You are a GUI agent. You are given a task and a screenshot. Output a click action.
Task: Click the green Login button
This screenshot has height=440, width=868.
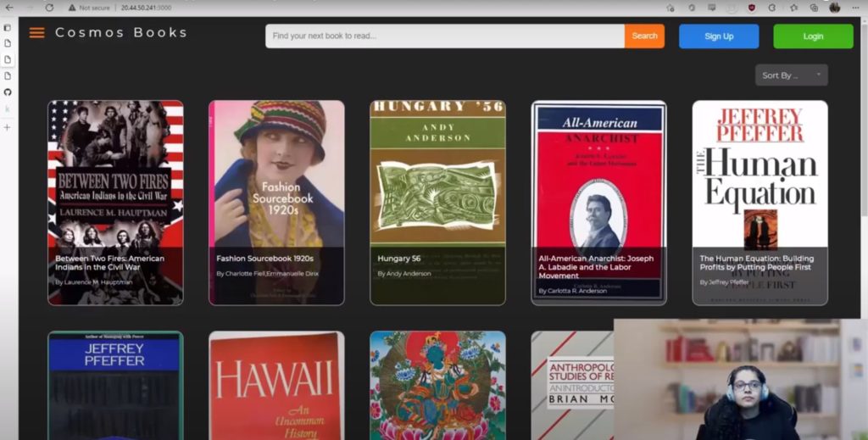[x=813, y=36]
